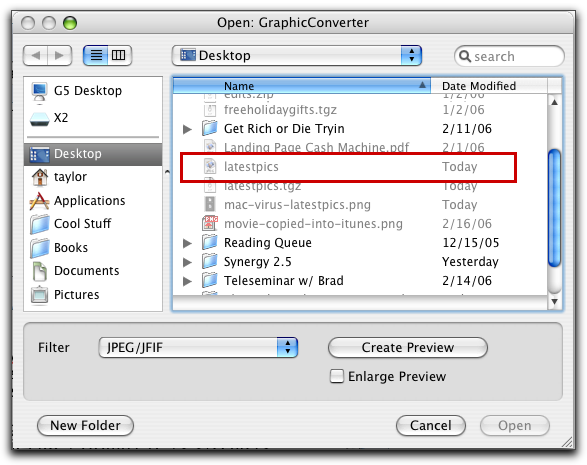Click Yesterday date for Synergy 2.5
This screenshot has width=587, height=465.
pyautogui.click(x=470, y=262)
